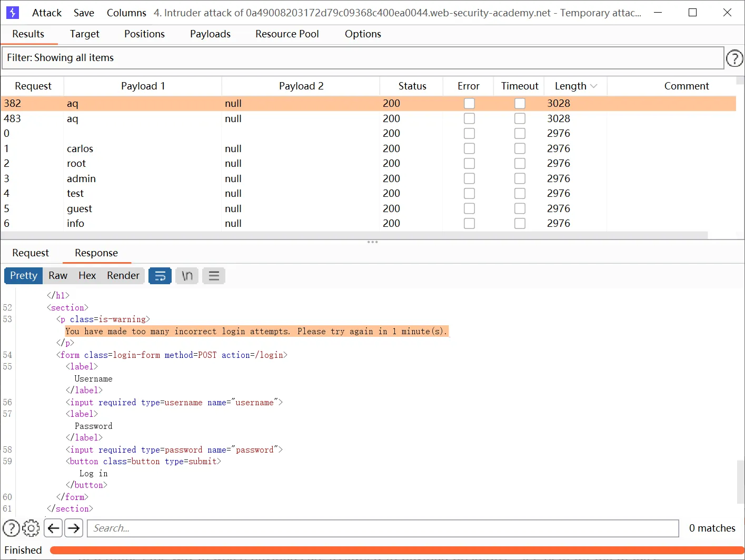The width and height of the screenshot is (745, 560).
Task: Go to next search match arrow
Action: (74, 528)
